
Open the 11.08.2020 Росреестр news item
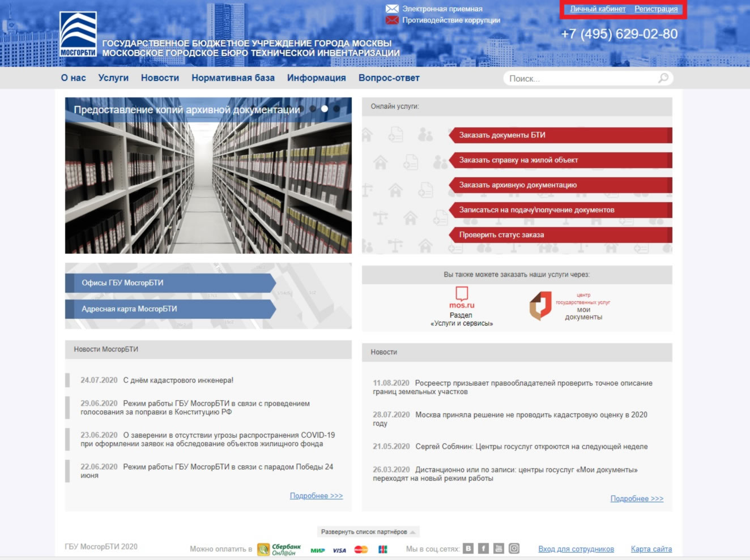tap(513, 387)
